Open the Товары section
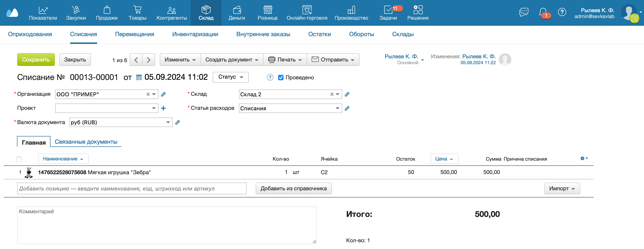The height and width of the screenshot is (249, 644). coord(137,12)
